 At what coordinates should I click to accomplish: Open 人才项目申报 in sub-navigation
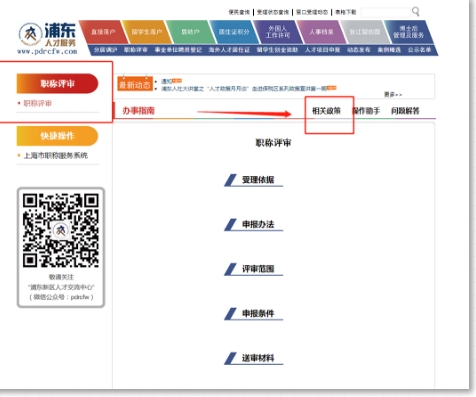tap(322, 50)
